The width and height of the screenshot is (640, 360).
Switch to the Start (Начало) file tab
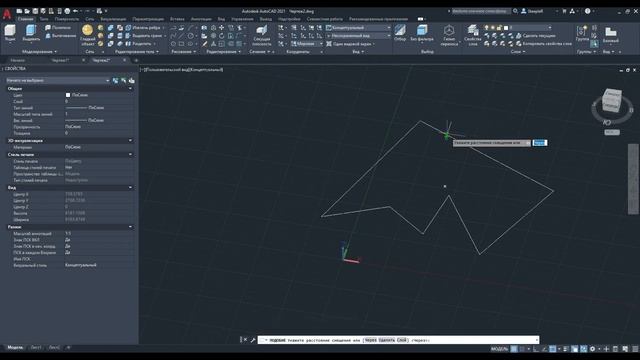coord(18,60)
